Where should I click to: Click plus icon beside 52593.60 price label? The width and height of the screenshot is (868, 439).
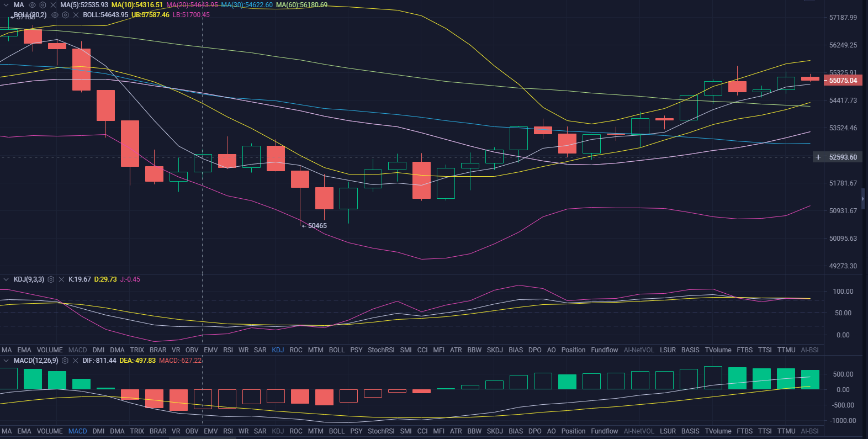tap(818, 157)
